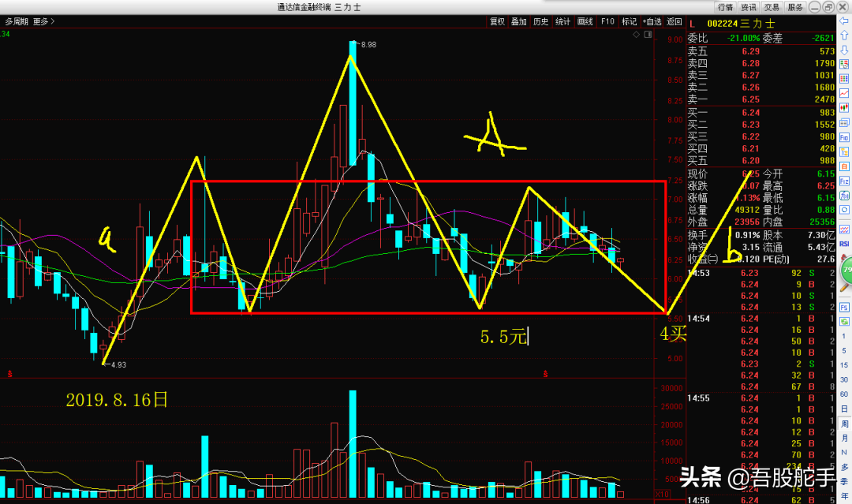Click the 复权 toolbar button
This screenshot has height=504, width=852.
tap(497, 22)
